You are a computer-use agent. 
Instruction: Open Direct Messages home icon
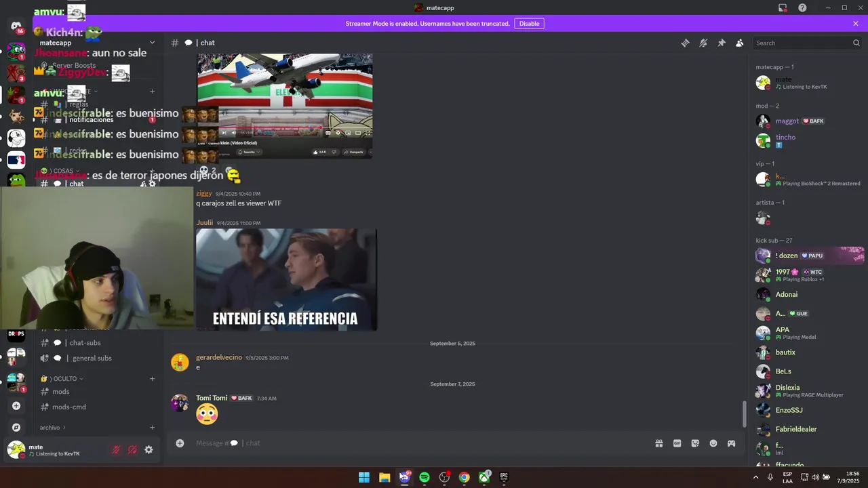coord(16,26)
